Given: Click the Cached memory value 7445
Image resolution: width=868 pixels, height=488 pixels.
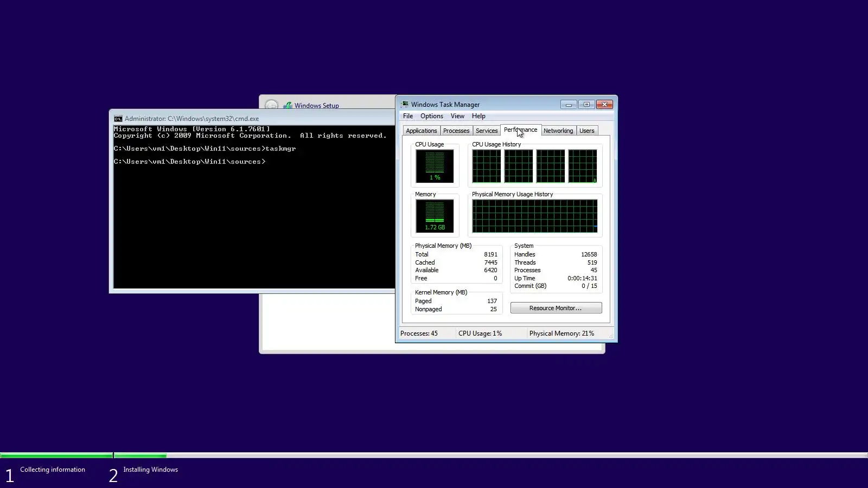Looking at the screenshot, I should pos(490,262).
